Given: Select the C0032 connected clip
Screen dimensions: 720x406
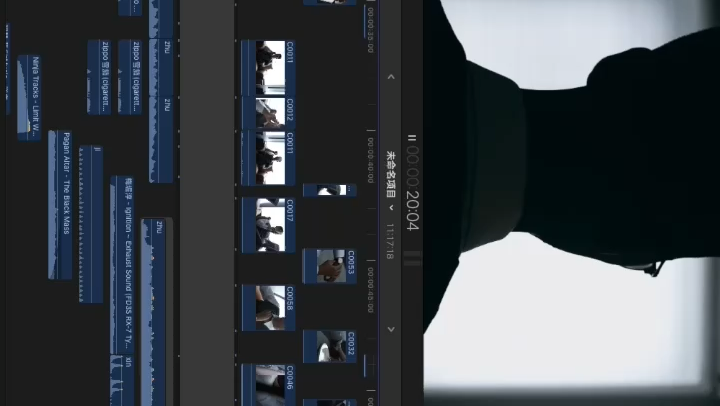Looking at the screenshot, I should click(x=330, y=346).
